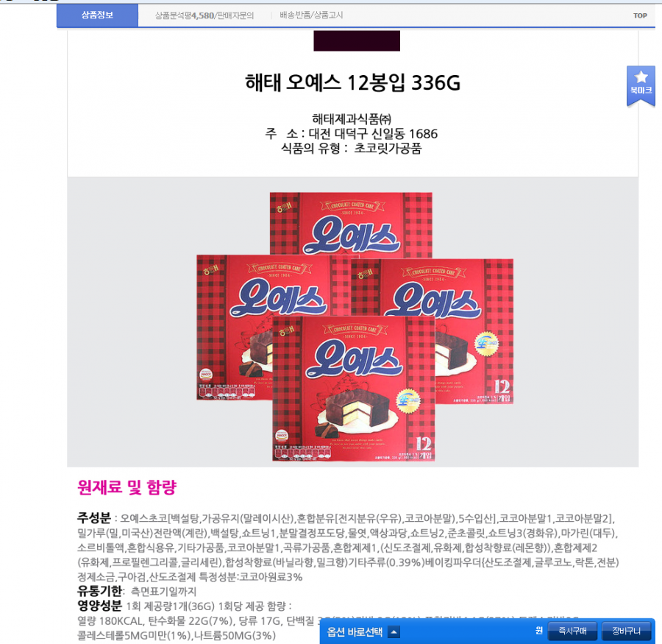This screenshot has height=644, width=662.
Task: Click the 12개입 mark on the right box
Action: point(502,391)
